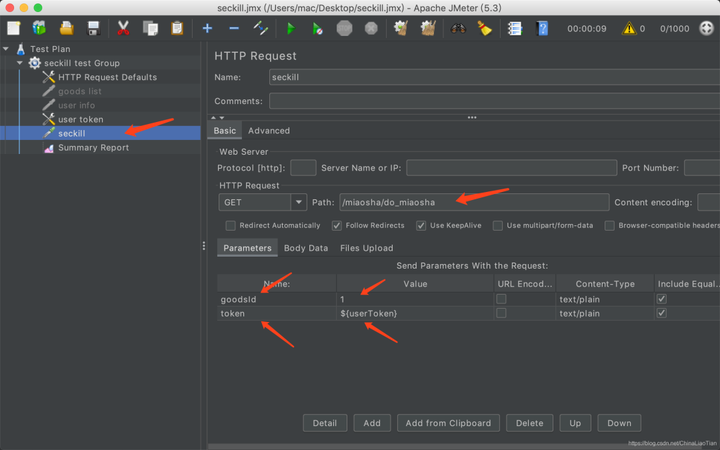This screenshot has height=450, width=720.
Task: Click the blue plus Expand All icon
Action: (x=207, y=28)
